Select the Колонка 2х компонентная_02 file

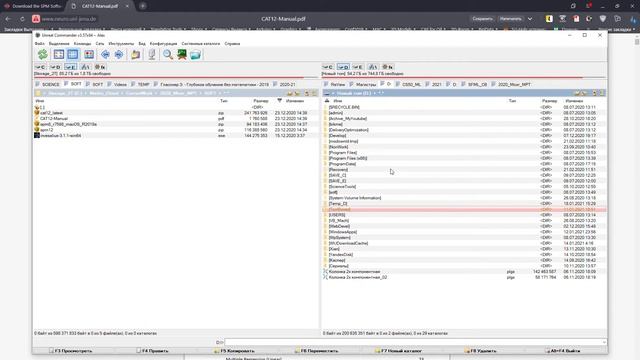pyautogui.click(x=464, y=277)
